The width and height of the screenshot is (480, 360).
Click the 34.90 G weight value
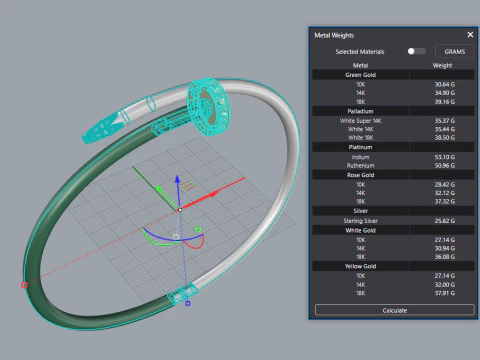(x=445, y=93)
